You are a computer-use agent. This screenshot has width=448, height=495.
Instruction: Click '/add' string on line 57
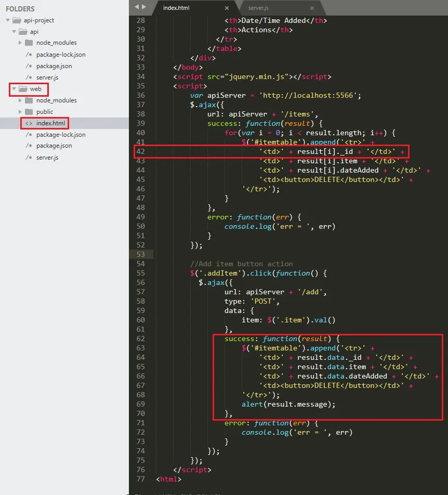[x=310, y=292]
